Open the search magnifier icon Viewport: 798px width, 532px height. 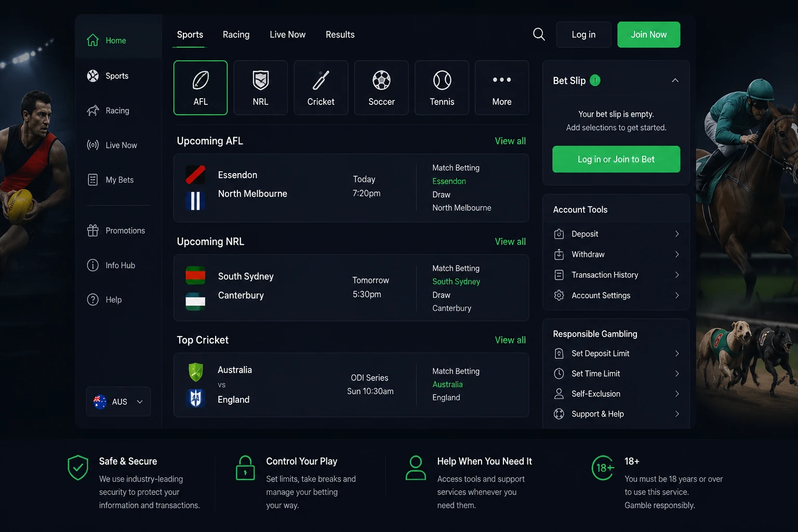tap(539, 34)
